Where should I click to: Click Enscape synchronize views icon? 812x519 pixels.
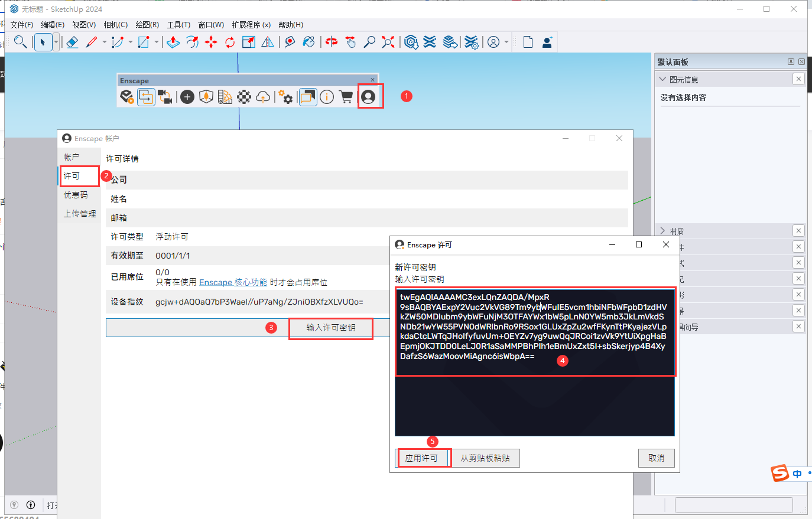165,97
